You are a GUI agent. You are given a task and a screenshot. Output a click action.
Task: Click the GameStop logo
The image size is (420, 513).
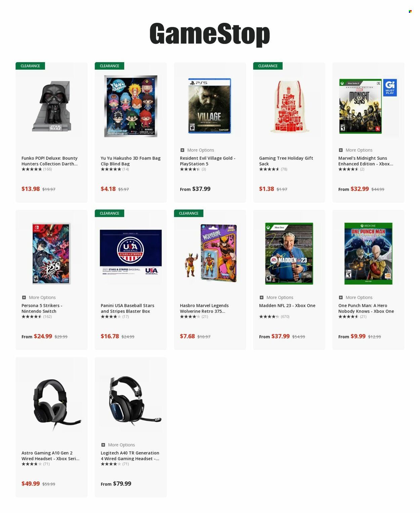tap(210, 34)
